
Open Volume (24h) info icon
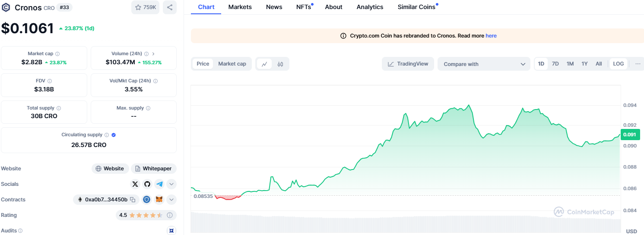click(146, 54)
